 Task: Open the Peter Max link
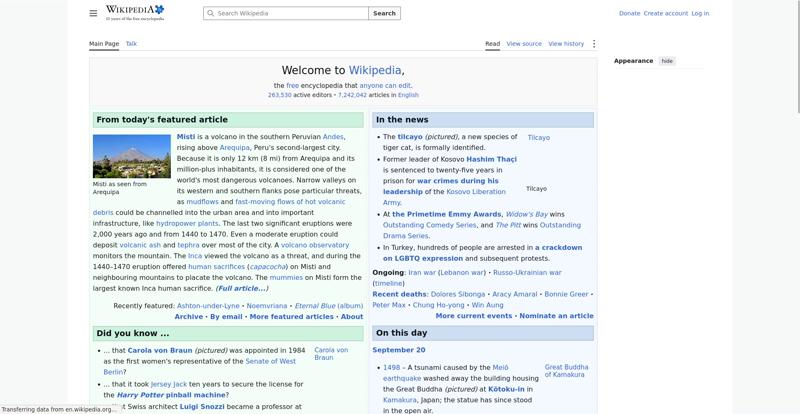389,305
